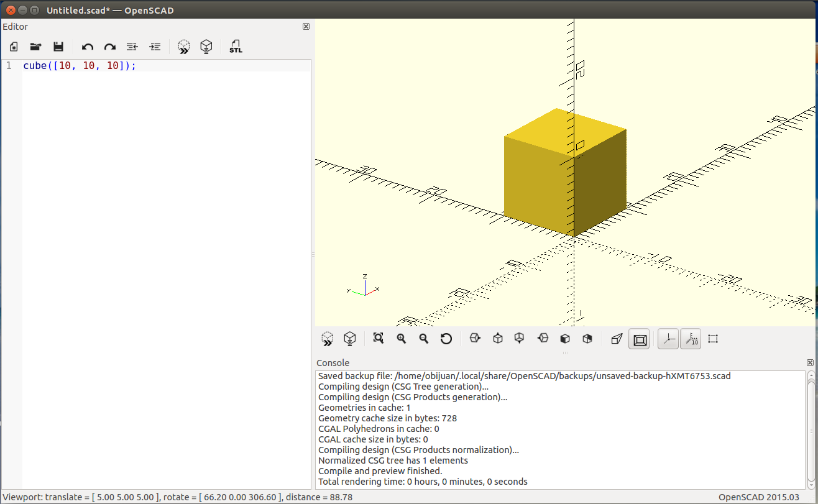The image size is (818, 504).
Task: Click View All in the viewer toolbar
Action: 378,339
